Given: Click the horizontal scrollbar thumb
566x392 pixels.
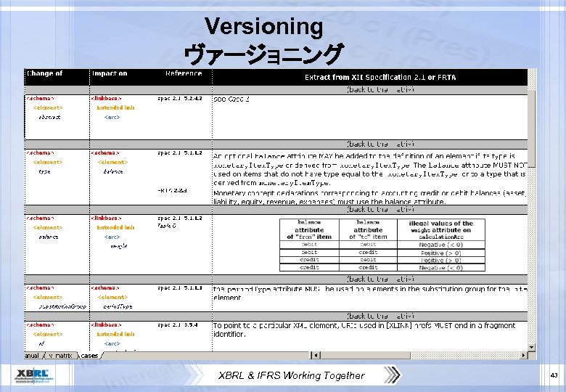Looking at the screenshot, I should point(365,356).
